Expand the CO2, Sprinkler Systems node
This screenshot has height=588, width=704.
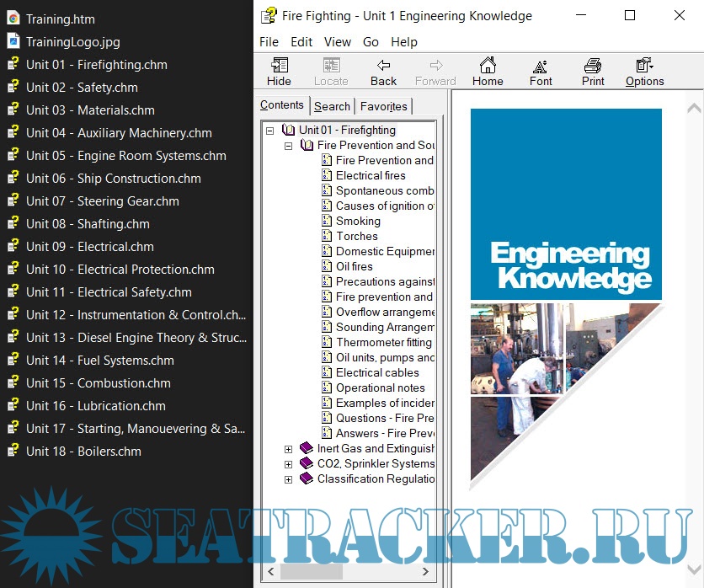289,463
